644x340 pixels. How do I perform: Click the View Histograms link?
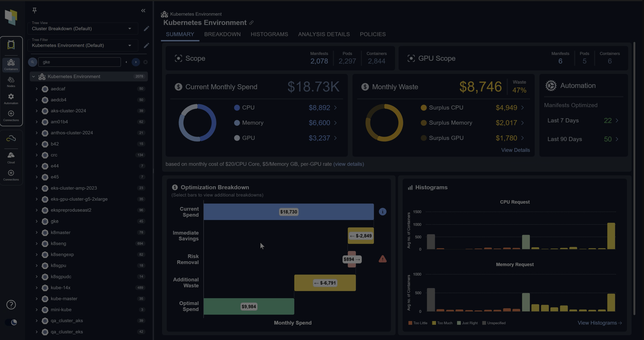click(599, 323)
